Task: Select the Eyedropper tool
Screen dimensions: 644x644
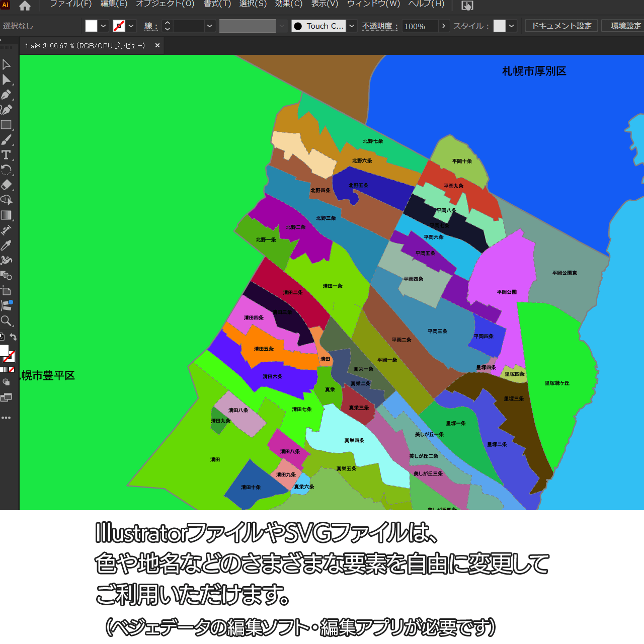Action: pos(7,246)
